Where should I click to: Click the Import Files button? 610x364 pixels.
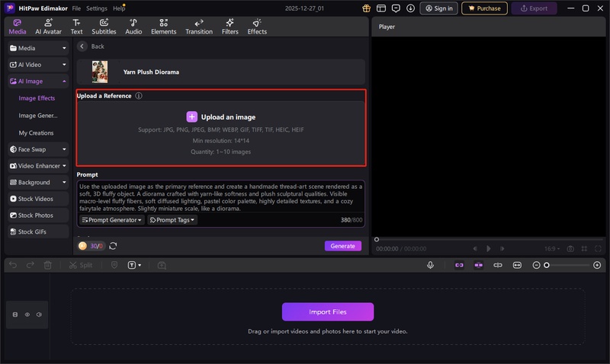[x=328, y=312]
